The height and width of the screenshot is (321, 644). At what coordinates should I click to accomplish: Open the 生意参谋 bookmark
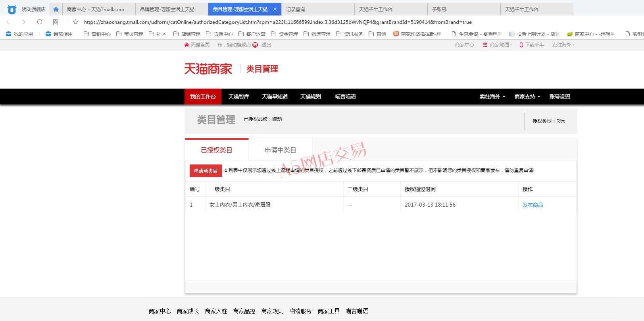click(477, 34)
